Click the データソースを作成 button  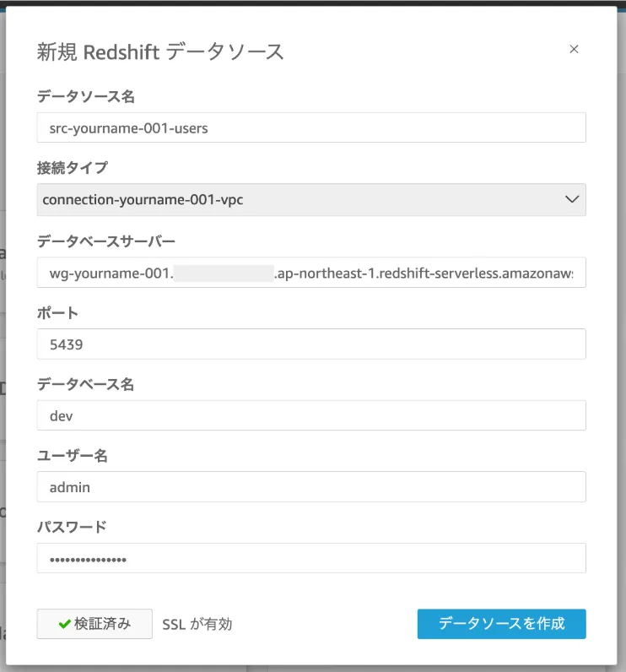[501, 624]
